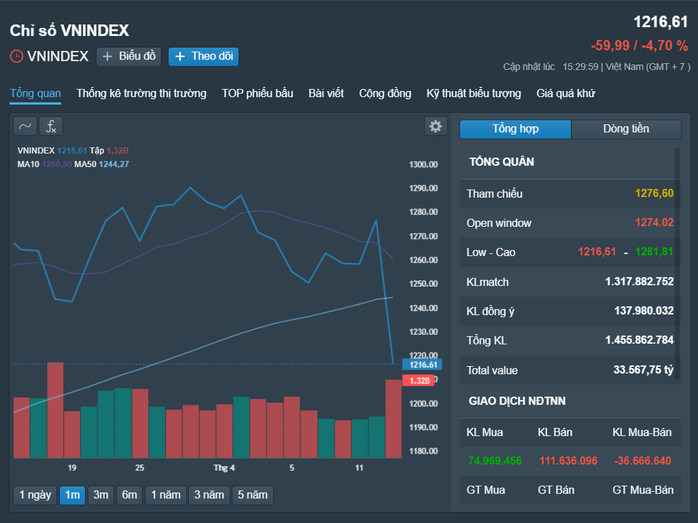Click the Biểu đồ button
Screen dimensions: 698x523
[129, 57]
